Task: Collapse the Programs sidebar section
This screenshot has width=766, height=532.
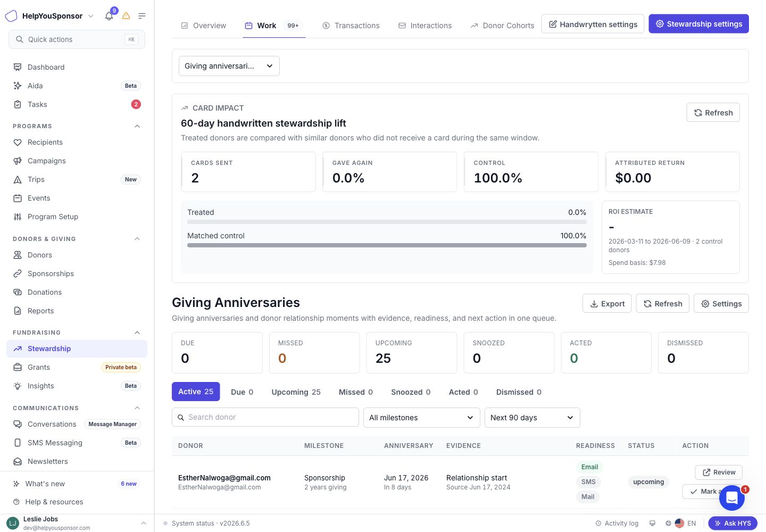Action: (137, 126)
